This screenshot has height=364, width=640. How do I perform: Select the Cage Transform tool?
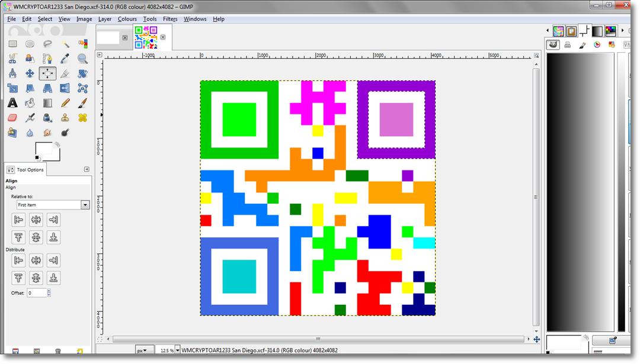(x=82, y=88)
